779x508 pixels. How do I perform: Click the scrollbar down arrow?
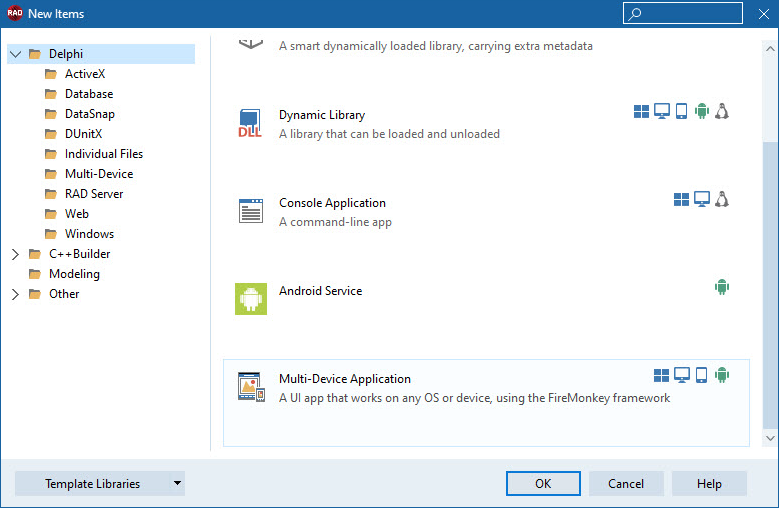pos(770,438)
